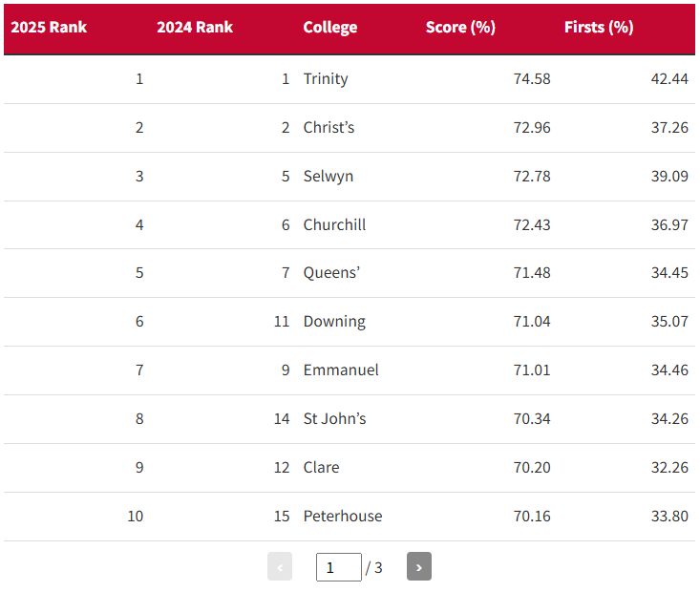This screenshot has width=700, height=592.
Task: Sort table by Score (%) header
Action: 460,28
